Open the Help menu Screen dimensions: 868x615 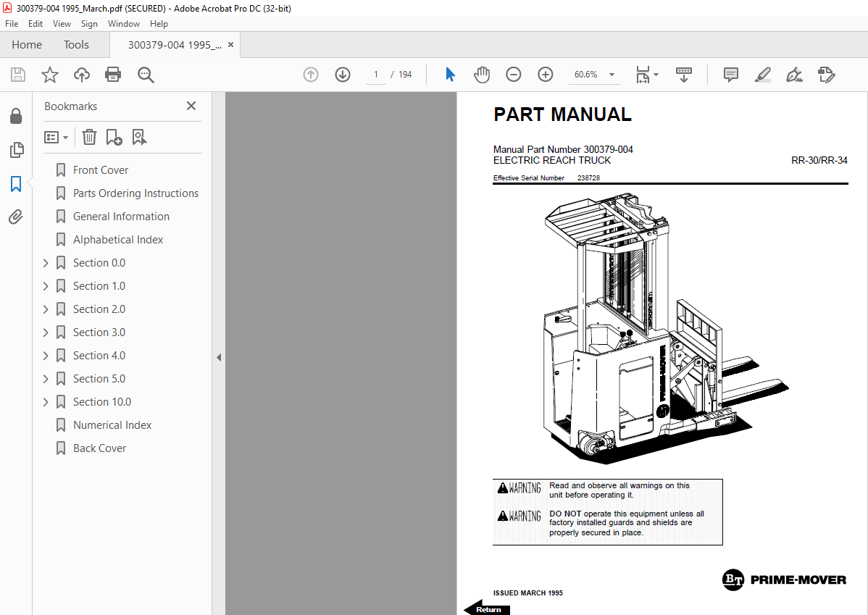[x=159, y=24]
